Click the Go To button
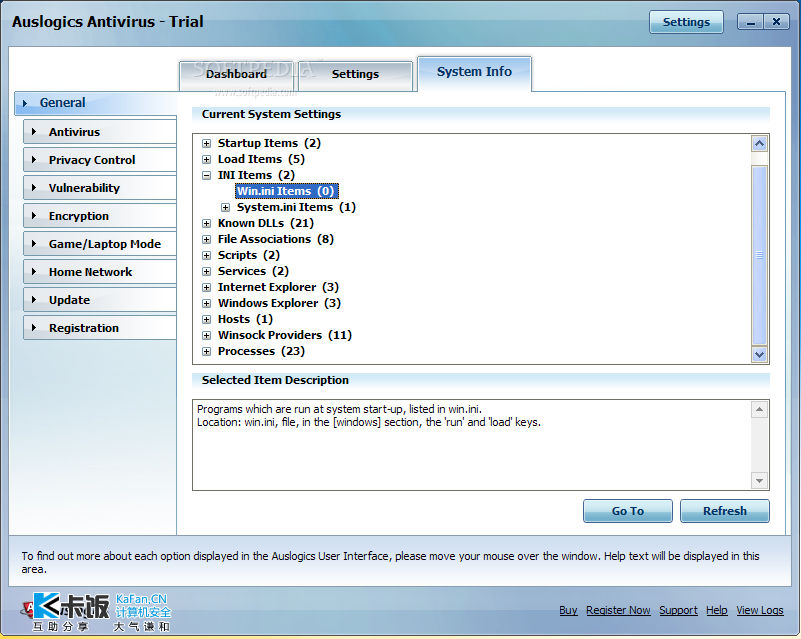 coord(628,511)
